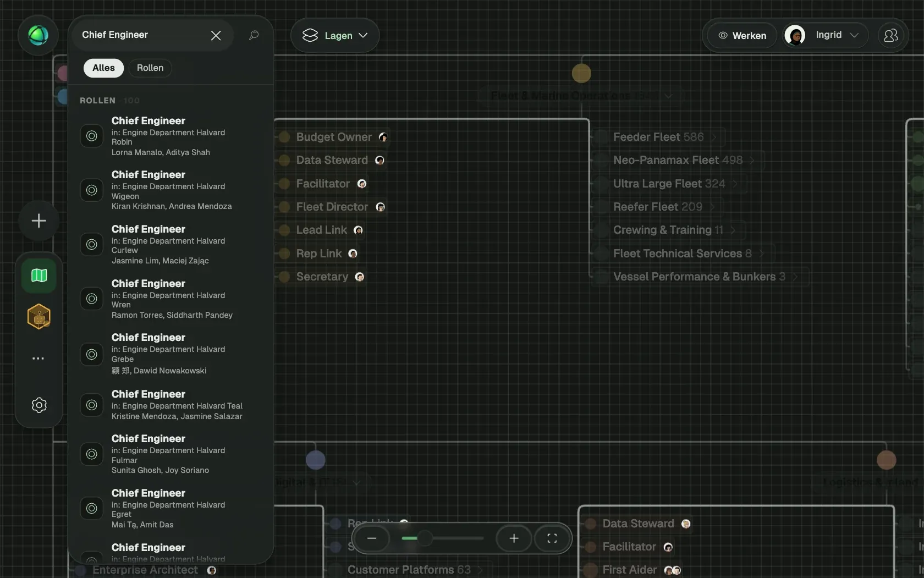Expand the Neo-Panamax Fleet 498 circle
Image resolution: width=924 pixels, height=578 pixels.
tap(678, 160)
